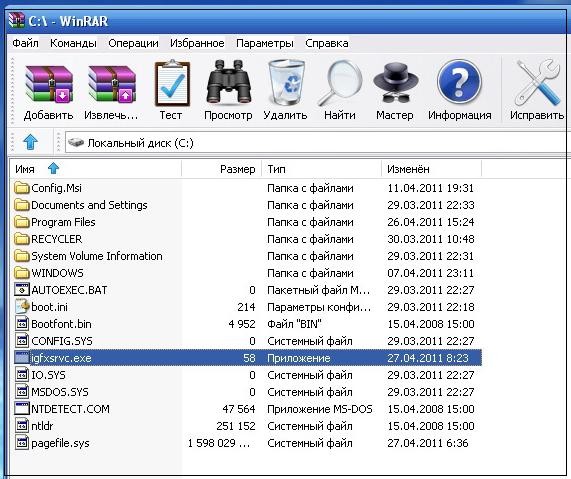The width and height of the screenshot is (571, 479).
Task: Start the Мастер wizard hat icon
Action: tap(395, 83)
